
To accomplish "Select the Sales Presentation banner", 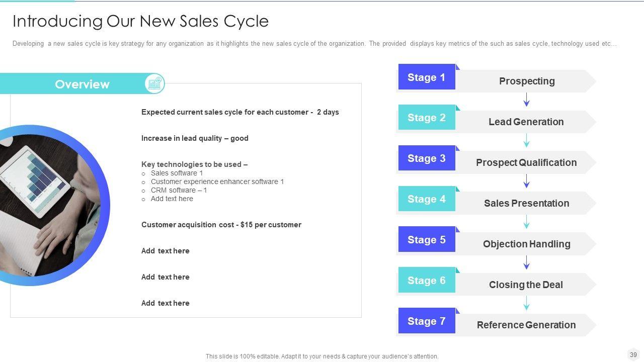I will [x=526, y=203].
